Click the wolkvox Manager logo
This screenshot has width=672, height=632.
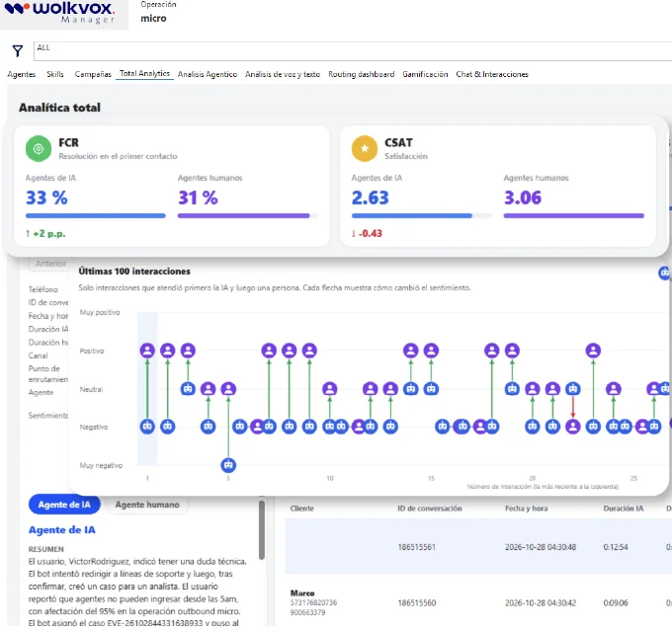59,13
